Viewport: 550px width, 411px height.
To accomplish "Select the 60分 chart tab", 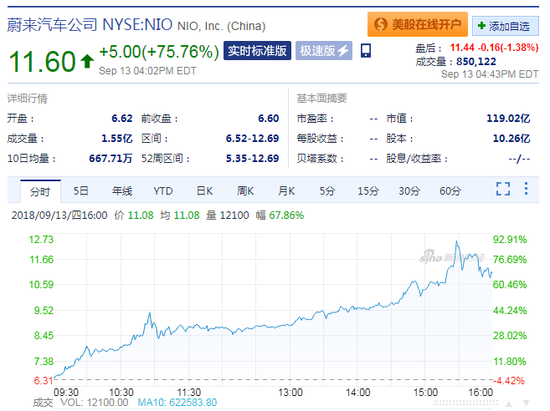I will coord(450,191).
